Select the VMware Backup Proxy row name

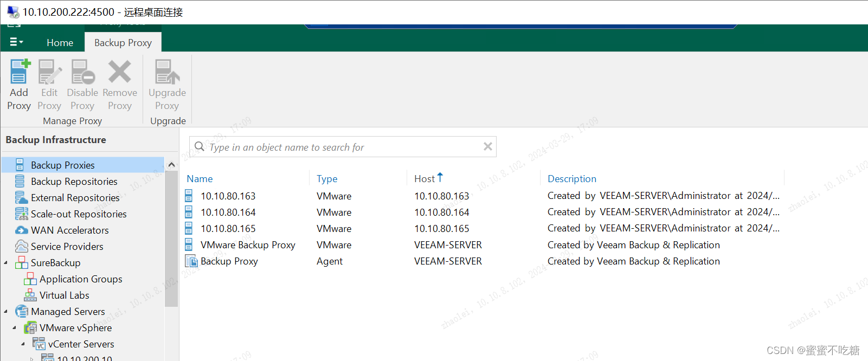248,245
